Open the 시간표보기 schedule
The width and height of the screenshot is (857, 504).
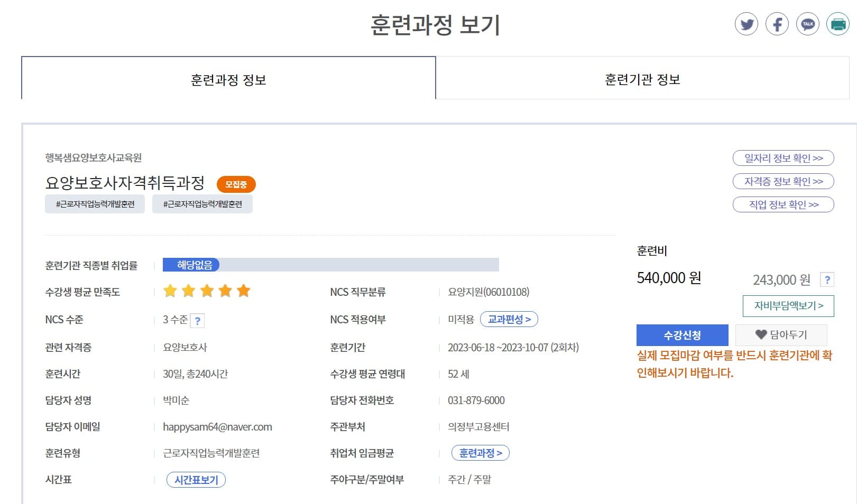[196, 479]
